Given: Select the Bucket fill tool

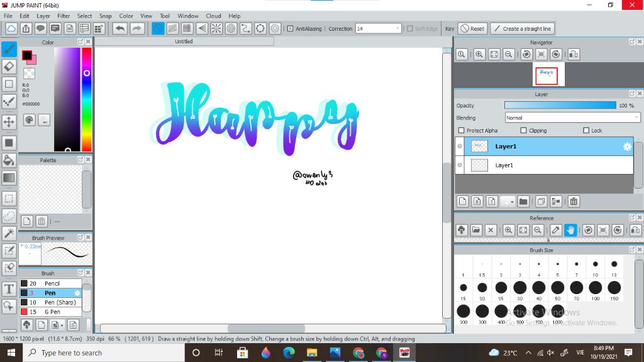Looking at the screenshot, I should point(9,160).
